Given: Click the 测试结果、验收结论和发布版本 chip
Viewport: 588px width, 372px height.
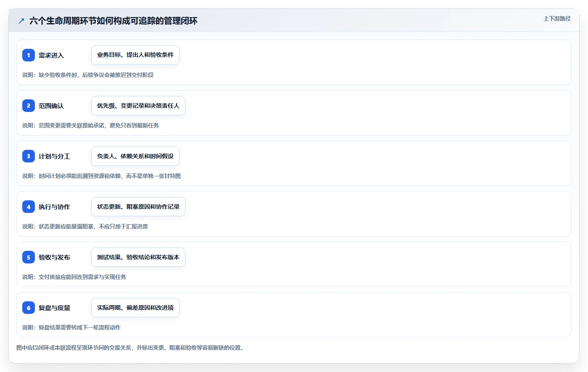Looking at the screenshot, I should pos(138,257).
